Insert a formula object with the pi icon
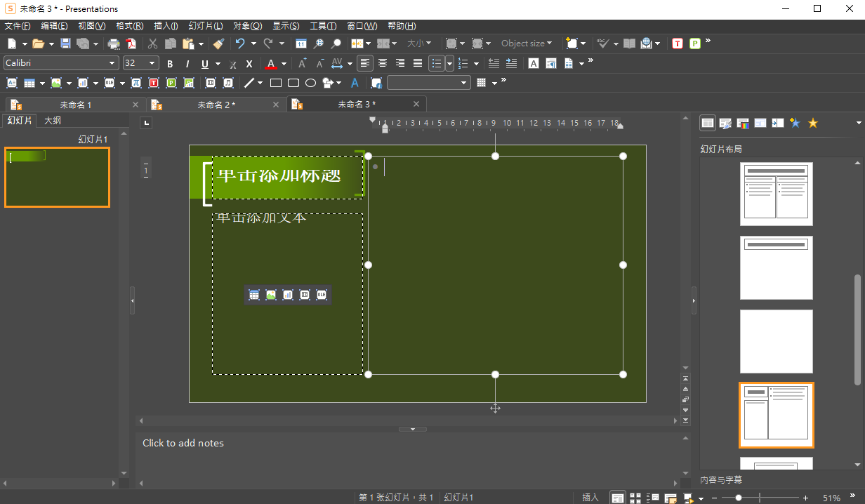This screenshot has width=865, height=504. [136, 83]
